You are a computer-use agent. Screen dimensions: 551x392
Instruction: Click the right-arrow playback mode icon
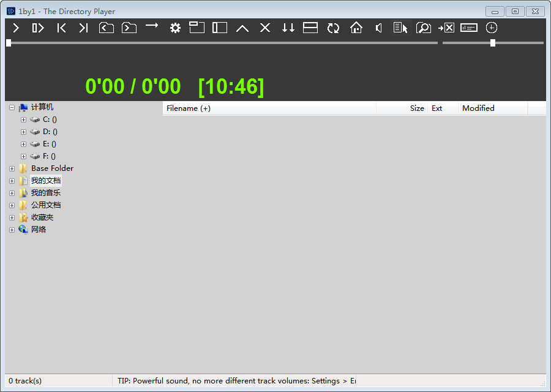coord(152,25)
